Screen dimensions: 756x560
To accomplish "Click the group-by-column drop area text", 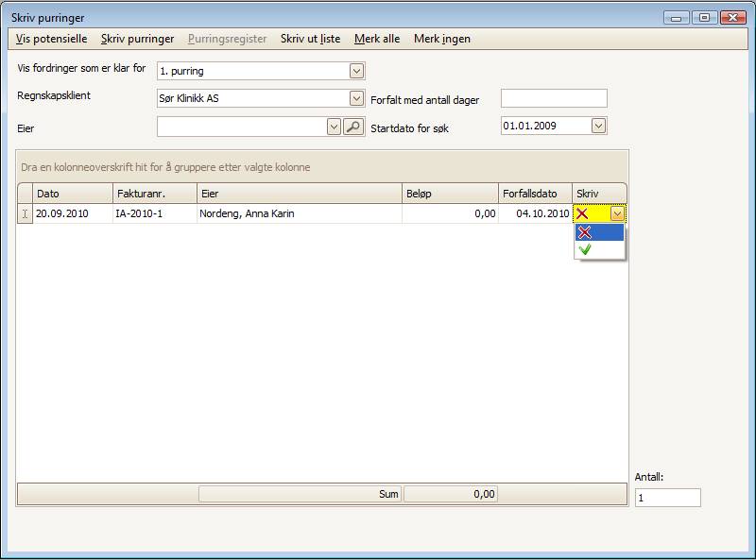I will pyautogui.click(x=166, y=167).
